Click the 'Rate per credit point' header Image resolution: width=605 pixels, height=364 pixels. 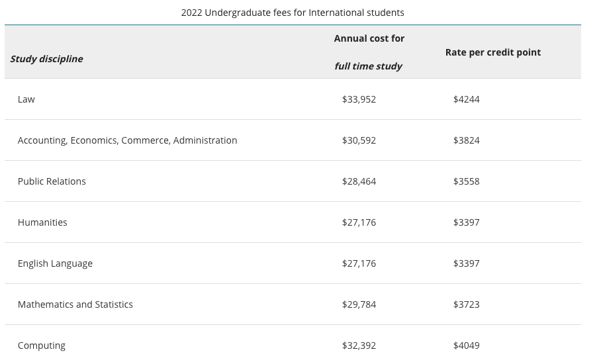pos(492,52)
